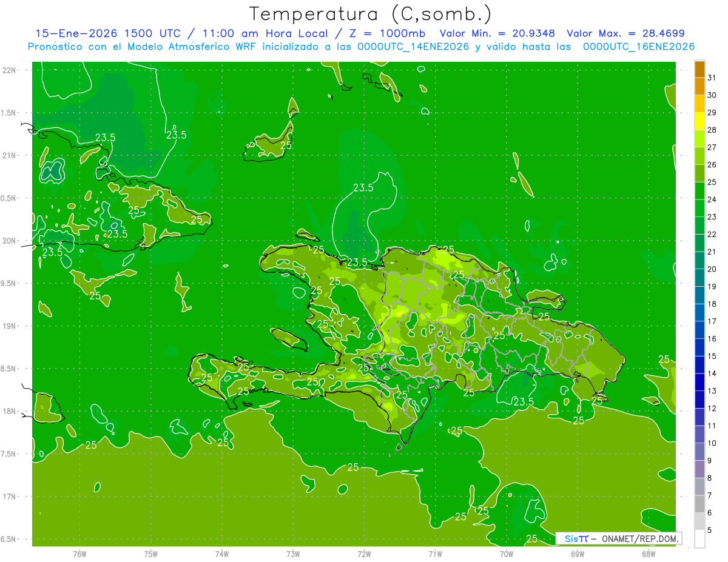Click legend value "28"
This screenshot has width=728, height=562.
pos(712,130)
